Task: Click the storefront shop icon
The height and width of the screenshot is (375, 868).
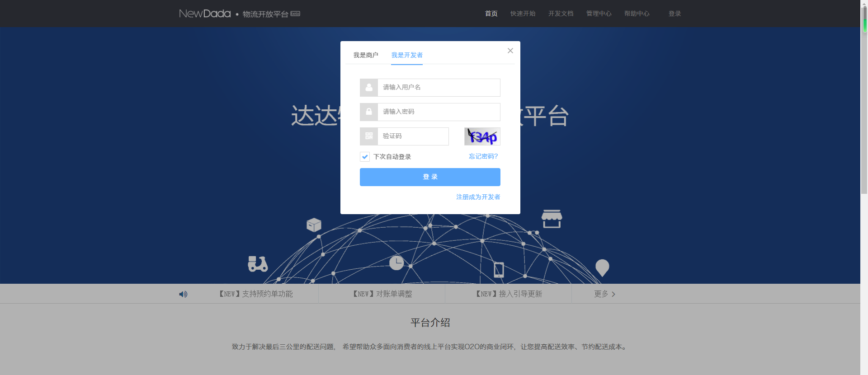Action: coord(552,219)
